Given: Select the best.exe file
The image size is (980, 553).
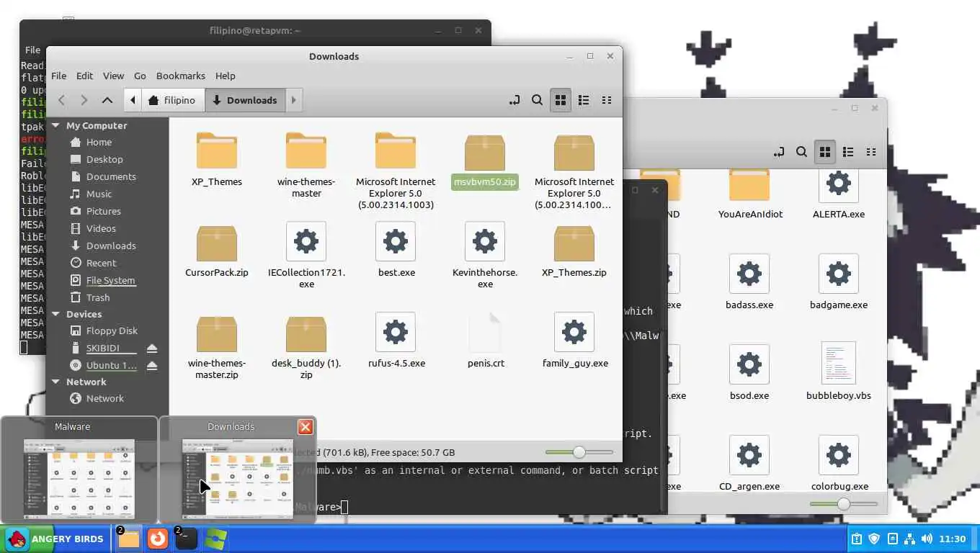Looking at the screenshot, I should (396, 250).
